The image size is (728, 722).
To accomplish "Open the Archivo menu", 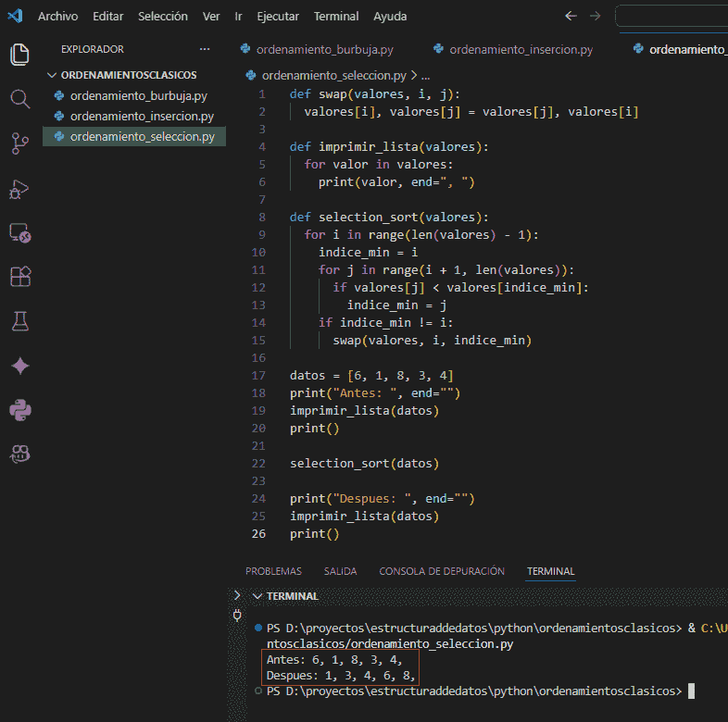I will [58, 17].
